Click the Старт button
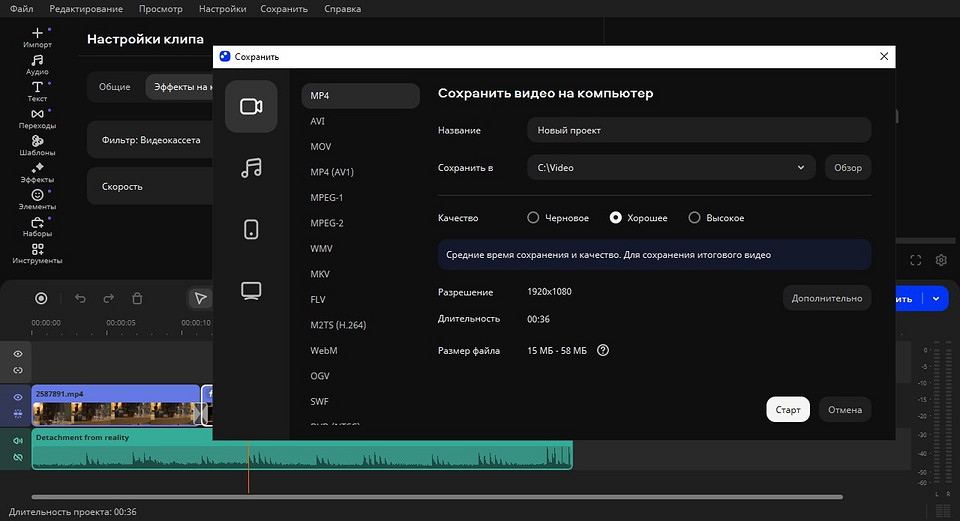 coord(788,410)
